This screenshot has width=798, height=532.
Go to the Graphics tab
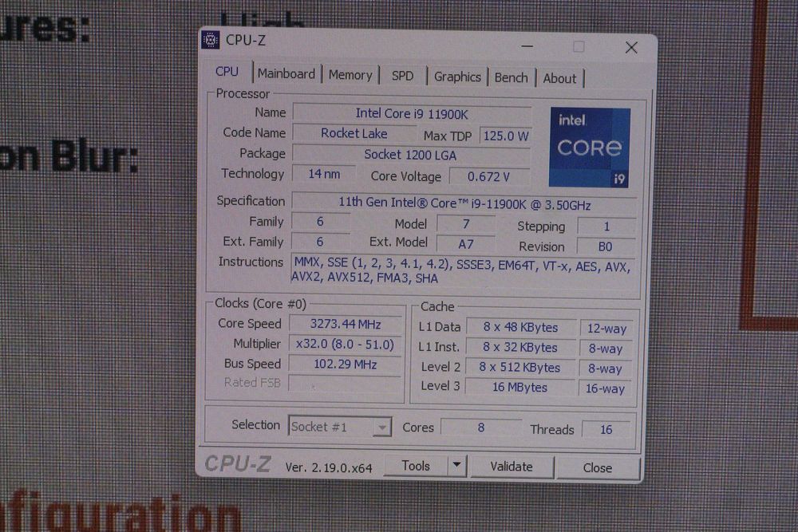(457, 77)
